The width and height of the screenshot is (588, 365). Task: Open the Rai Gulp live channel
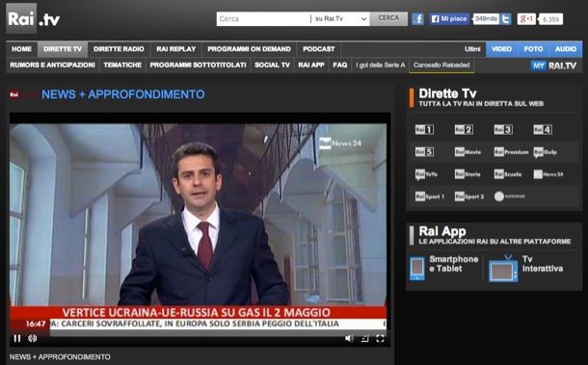(x=546, y=152)
